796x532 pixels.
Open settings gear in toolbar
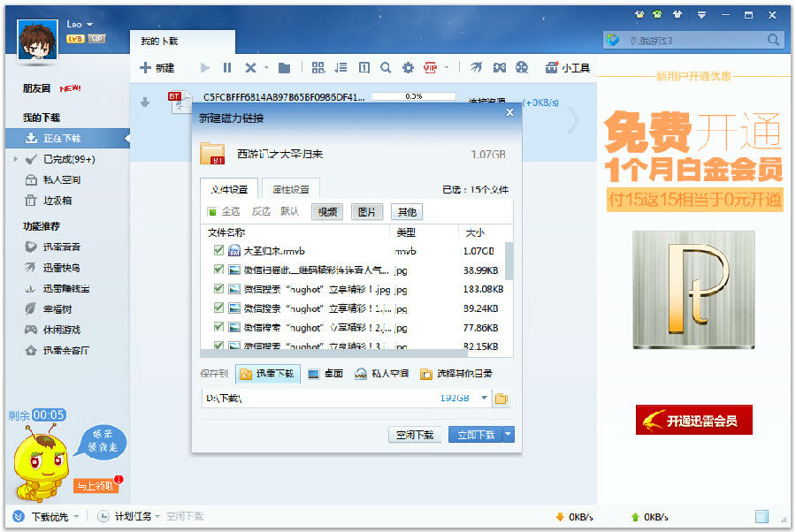(x=408, y=67)
